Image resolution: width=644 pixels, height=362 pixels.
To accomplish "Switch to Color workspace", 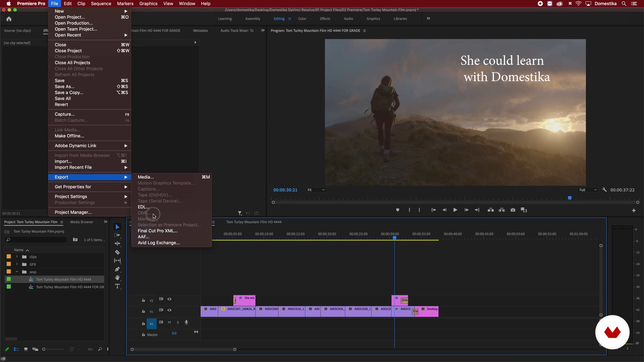I will point(302,19).
